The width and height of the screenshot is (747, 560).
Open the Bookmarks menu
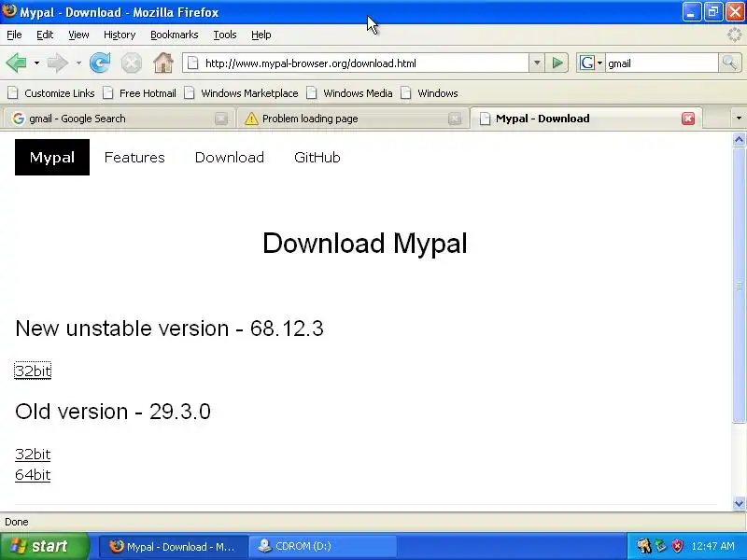point(174,35)
